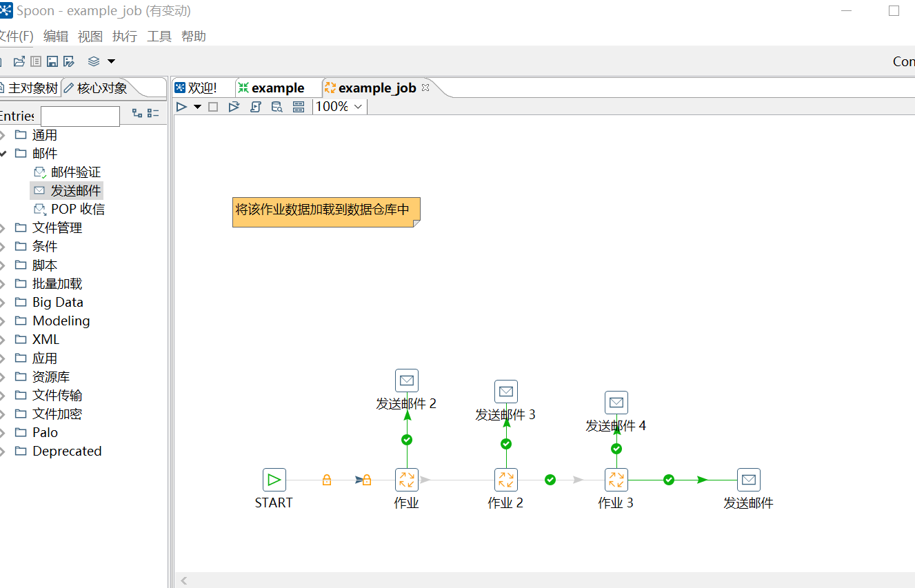
Task: Open the 执行 menu
Action: [125, 37]
